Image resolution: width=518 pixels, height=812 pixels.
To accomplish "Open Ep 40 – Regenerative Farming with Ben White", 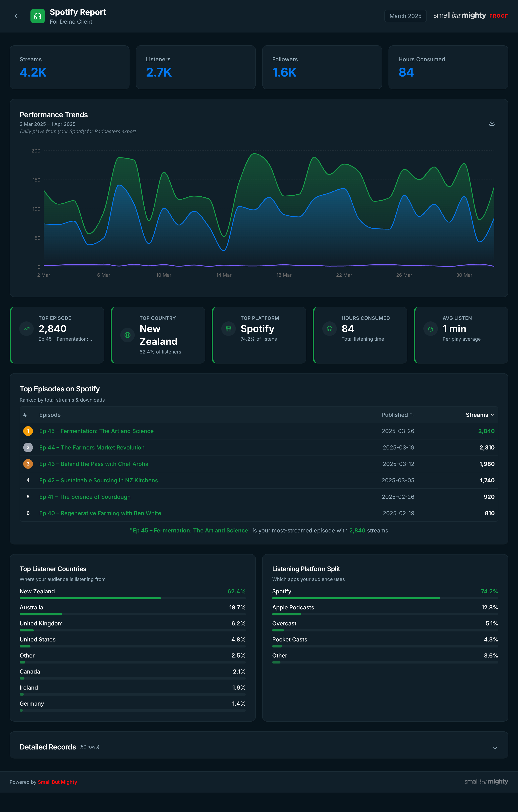I will [100, 513].
